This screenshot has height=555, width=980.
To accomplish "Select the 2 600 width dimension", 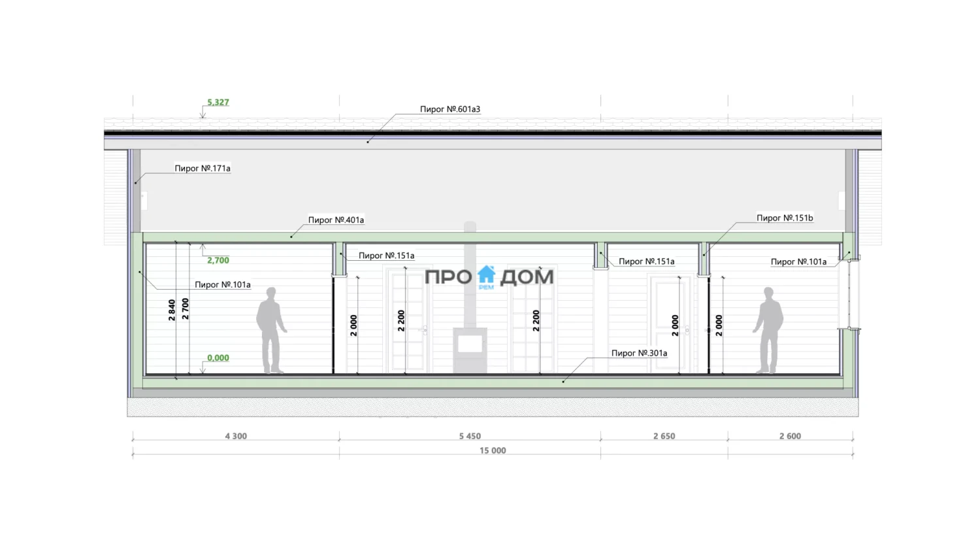I will 790,436.
